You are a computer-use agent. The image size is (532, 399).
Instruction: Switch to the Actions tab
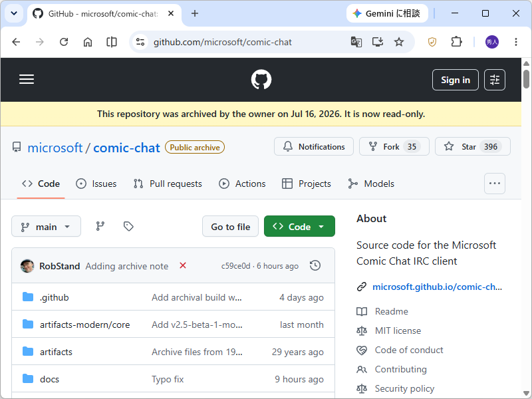242,184
